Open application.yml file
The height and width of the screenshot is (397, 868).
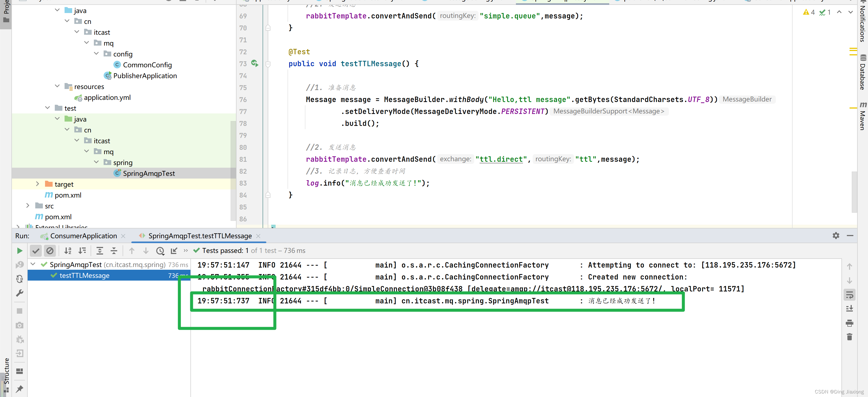pyautogui.click(x=107, y=97)
